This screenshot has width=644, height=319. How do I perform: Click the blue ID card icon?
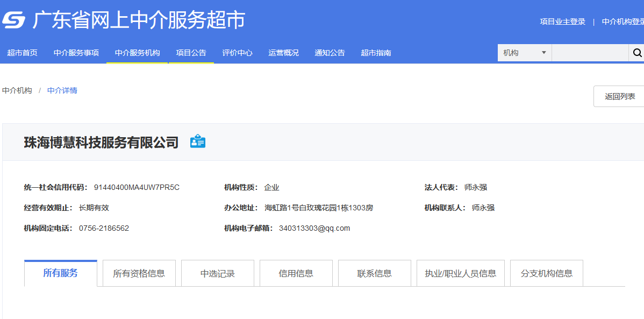[x=198, y=141]
